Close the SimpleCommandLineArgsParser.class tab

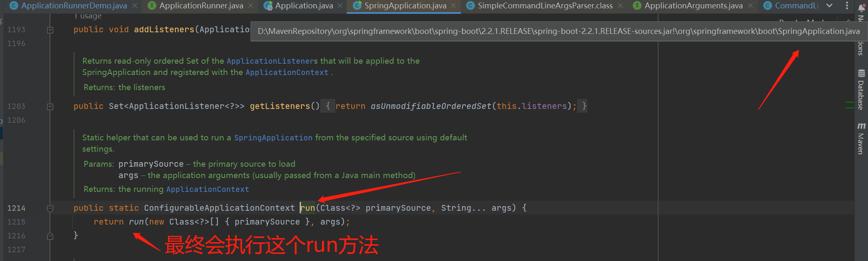pyautogui.click(x=620, y=6)
